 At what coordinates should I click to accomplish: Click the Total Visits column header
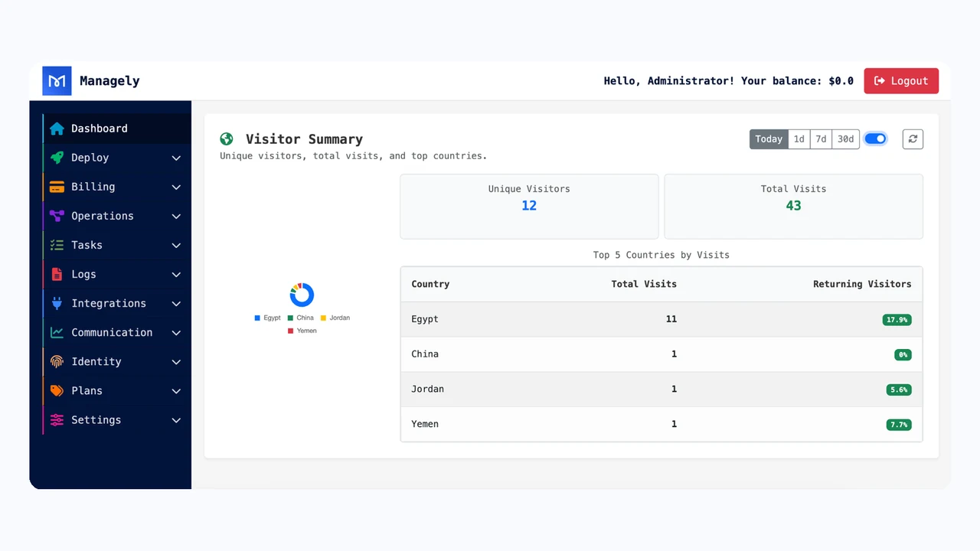tap(644, 284)
